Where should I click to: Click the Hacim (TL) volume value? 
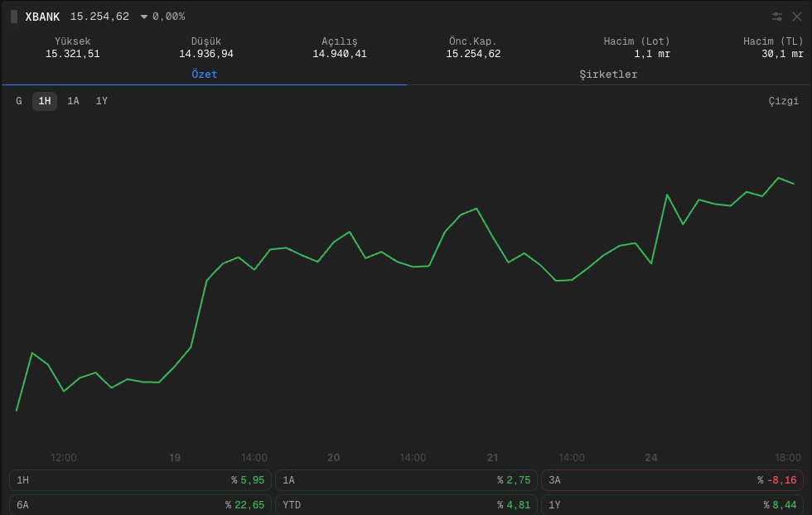tap(782, 54)
